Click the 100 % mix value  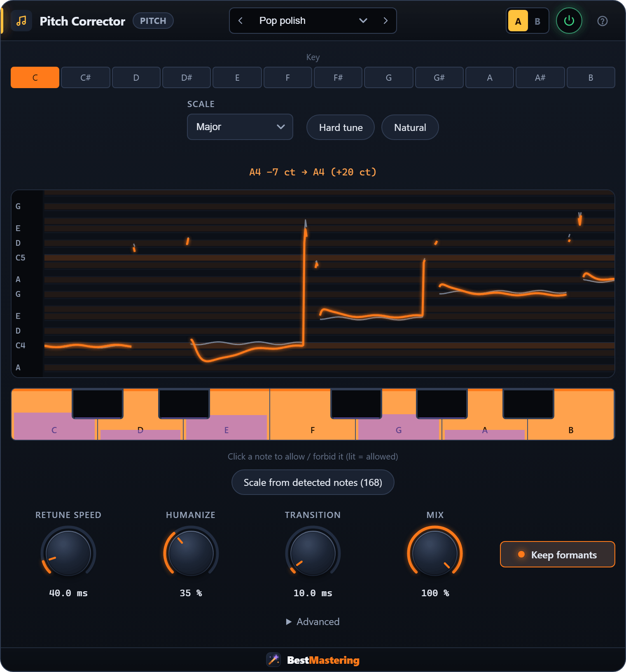pyautogui.click(x=435, y=593)
